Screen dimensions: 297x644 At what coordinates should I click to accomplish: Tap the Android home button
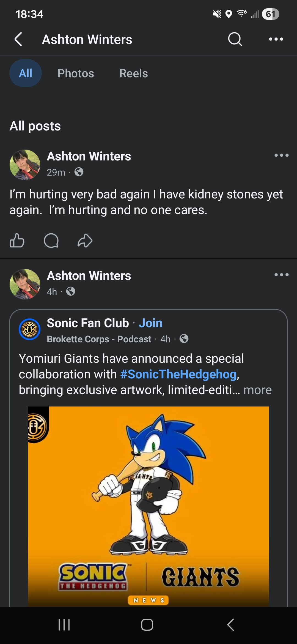pos(147,625)
